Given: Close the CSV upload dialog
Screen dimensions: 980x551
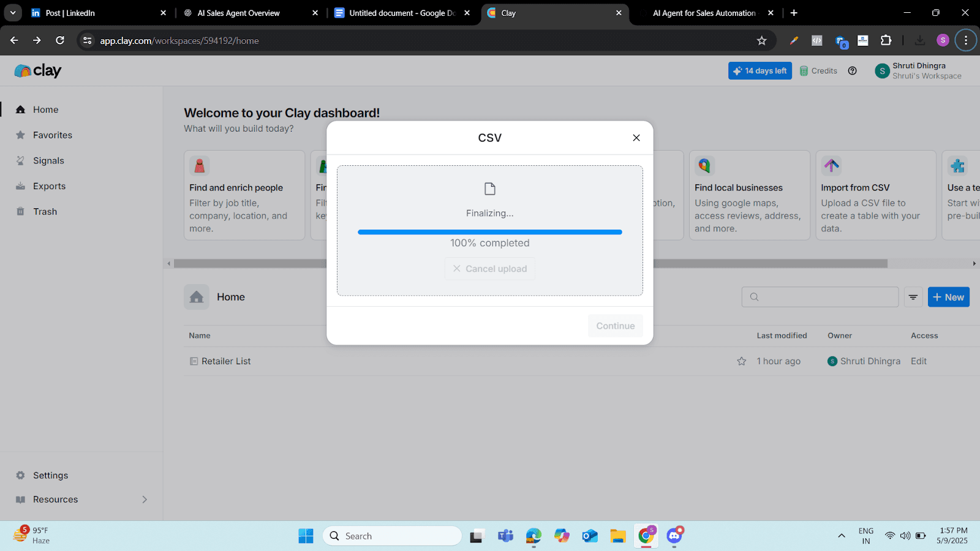Looking at the screenshot, I should (x=636, y=138).
